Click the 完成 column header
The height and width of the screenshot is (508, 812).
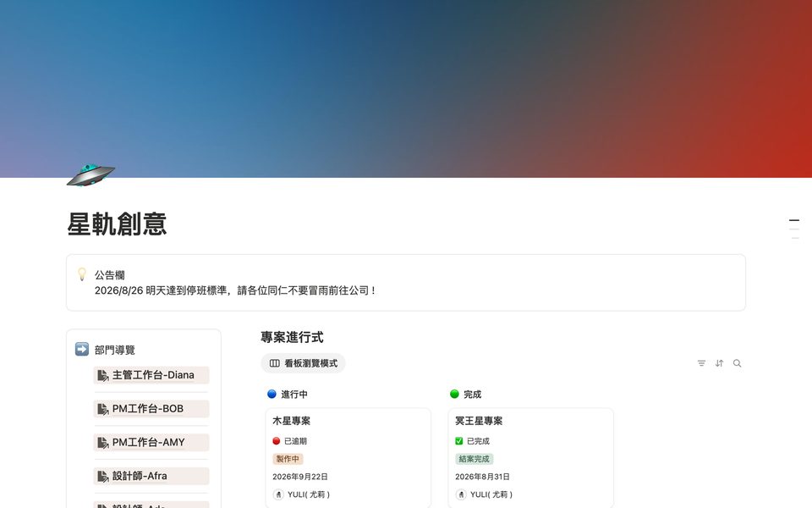(472, 395)
